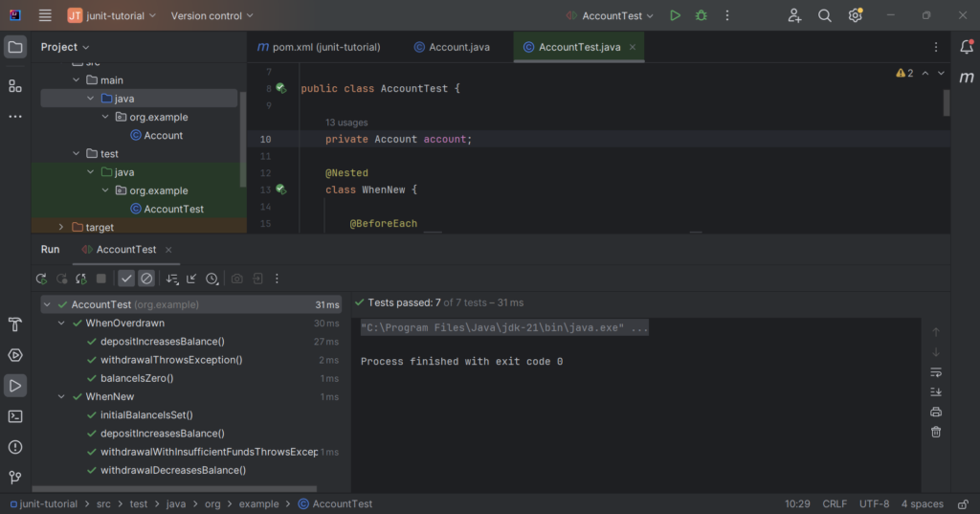Toggle auto-test rerun icon
The height and width of the screenshot is (514, 980).
[81, 279]
